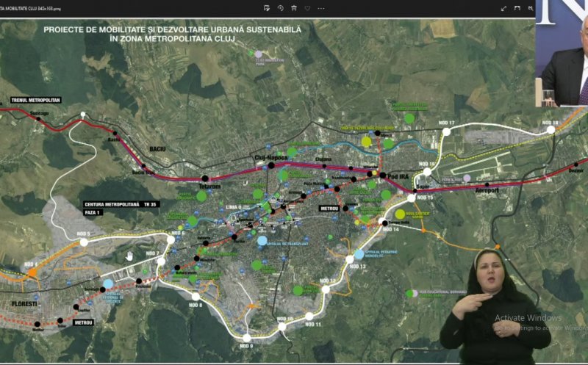This screenshot has width=588, height=365.
Task: Click the orange NOD 4 node marker
Action: click(x=32, y=272)
